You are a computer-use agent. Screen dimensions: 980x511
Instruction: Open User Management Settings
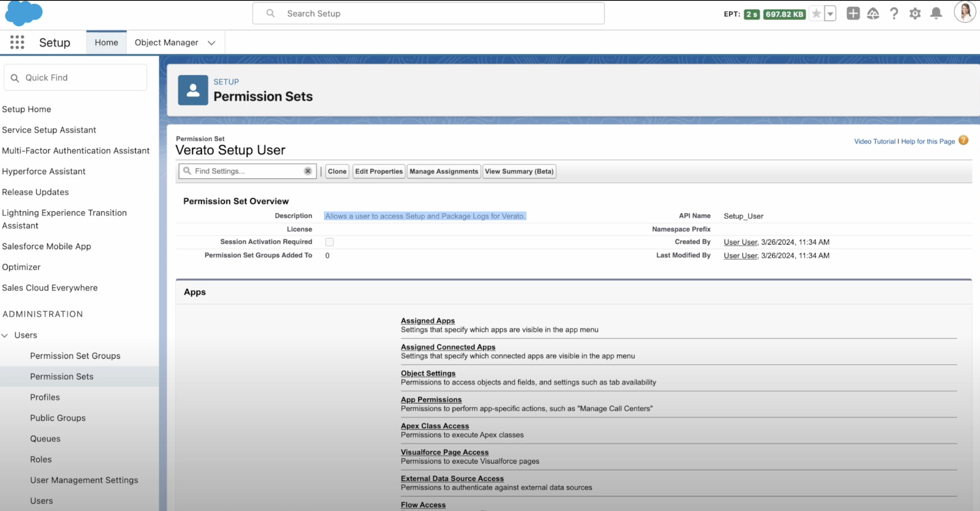pos(84,480)
